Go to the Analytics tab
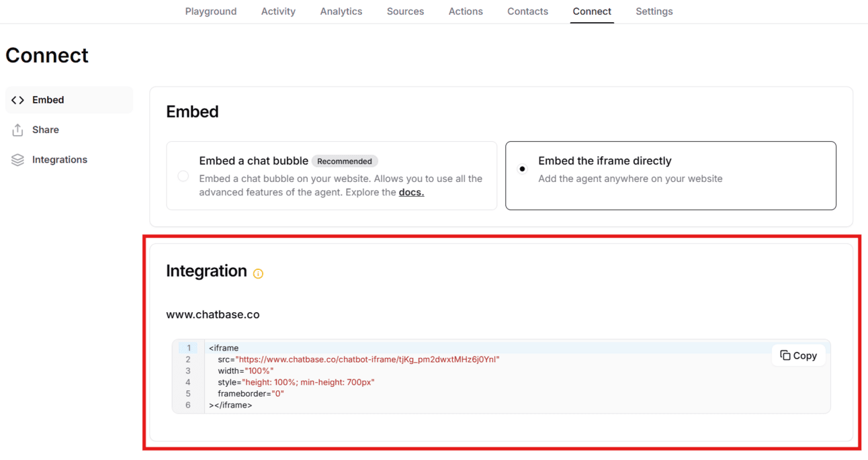 tap(341, 11)
